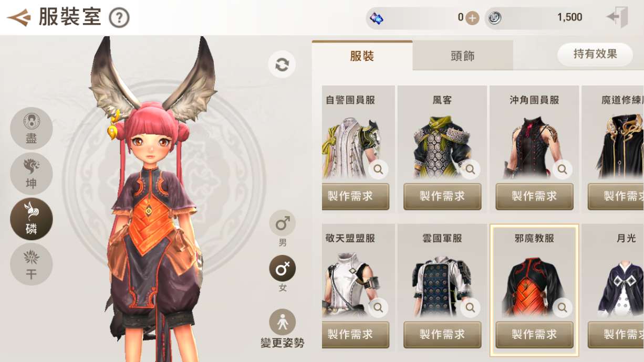Viewport: 644px width, 362px height.
Task: Click the plus icon to add gems
Action: (473, 18)
